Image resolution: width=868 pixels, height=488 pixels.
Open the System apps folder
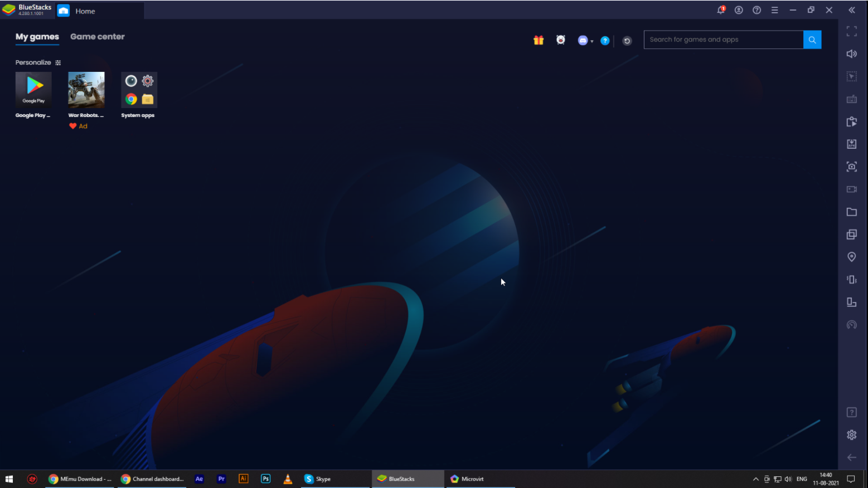pos(139,90)
